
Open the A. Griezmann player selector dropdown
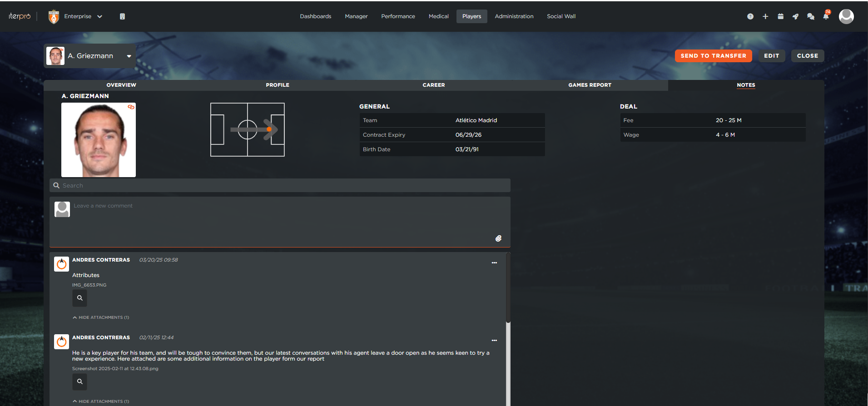click(129, 56)
